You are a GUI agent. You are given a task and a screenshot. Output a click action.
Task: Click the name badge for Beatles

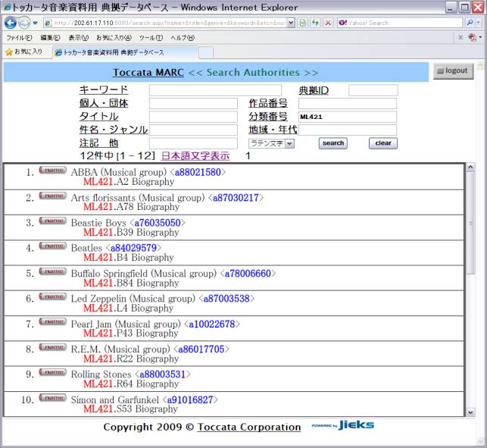coord(53,246)
